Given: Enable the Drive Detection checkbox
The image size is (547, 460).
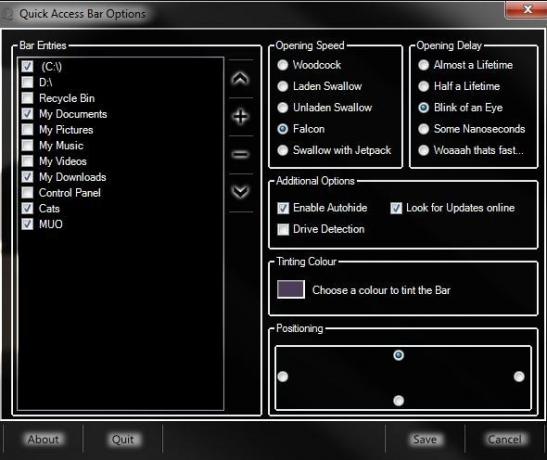Looking at the screenshot, I should (283, 229).
